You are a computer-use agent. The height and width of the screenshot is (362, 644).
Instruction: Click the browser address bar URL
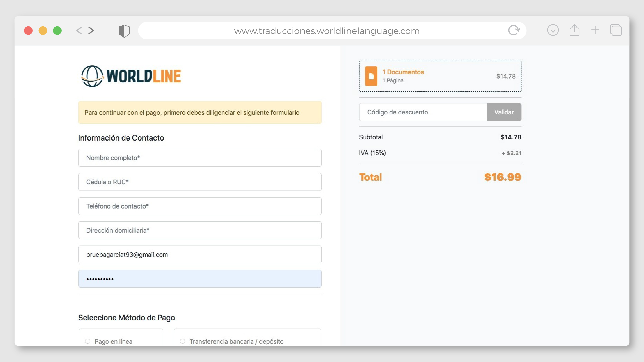[x=327, y=31]
